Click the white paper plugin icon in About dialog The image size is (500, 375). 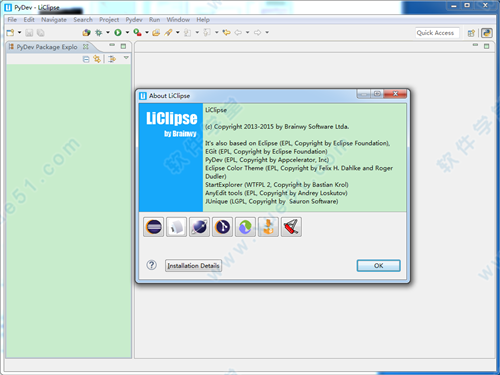pyautogui.click(x=176, y=227)
